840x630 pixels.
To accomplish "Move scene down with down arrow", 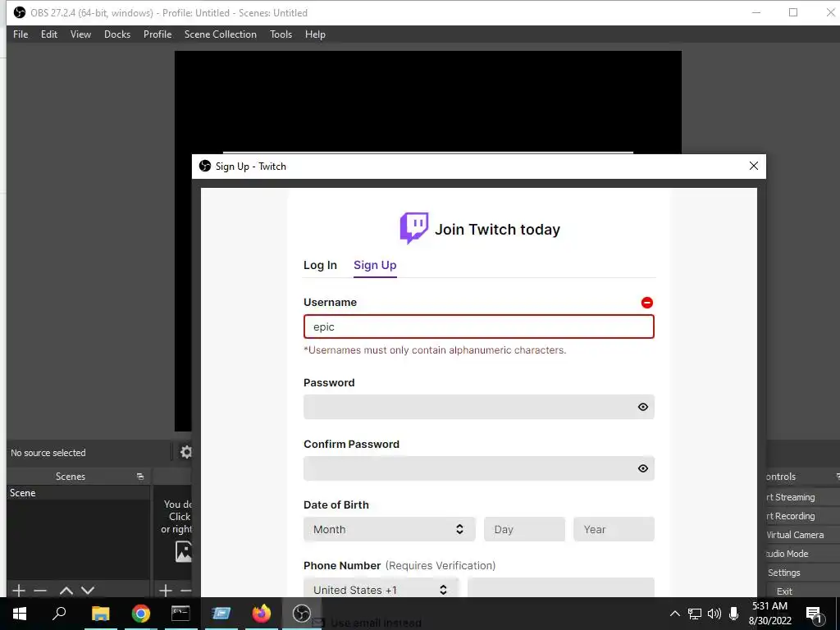I will 88,591.
